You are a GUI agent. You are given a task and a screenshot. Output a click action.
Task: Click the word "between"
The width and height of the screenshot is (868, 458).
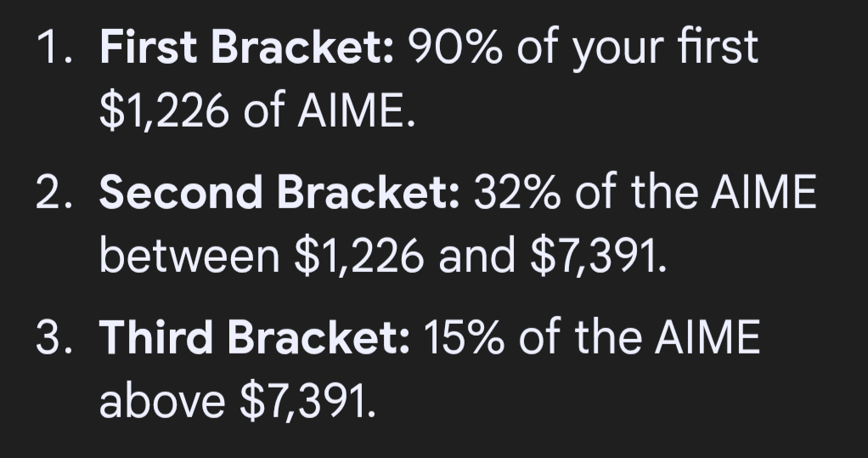189,255
